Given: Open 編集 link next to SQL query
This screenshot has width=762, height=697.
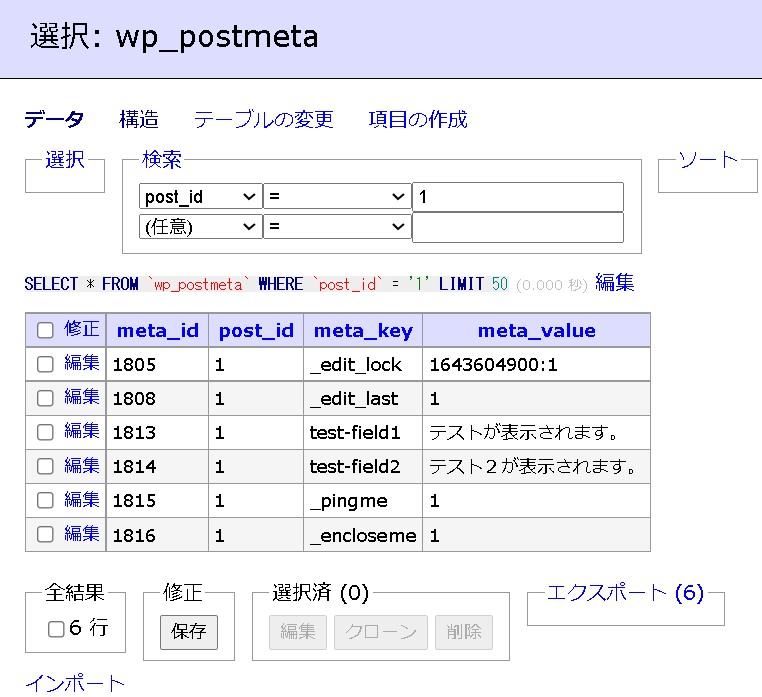Looking at the screenshot, I should point(615,283).
